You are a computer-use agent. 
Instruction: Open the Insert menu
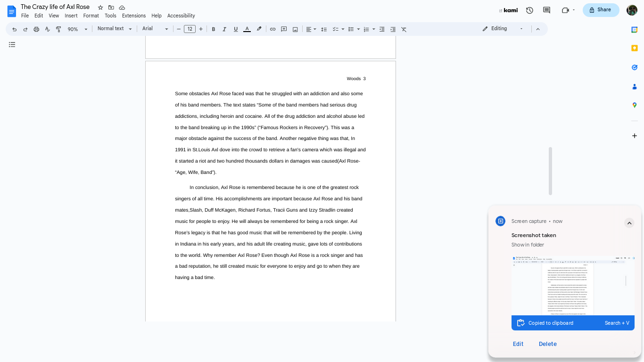71,16
